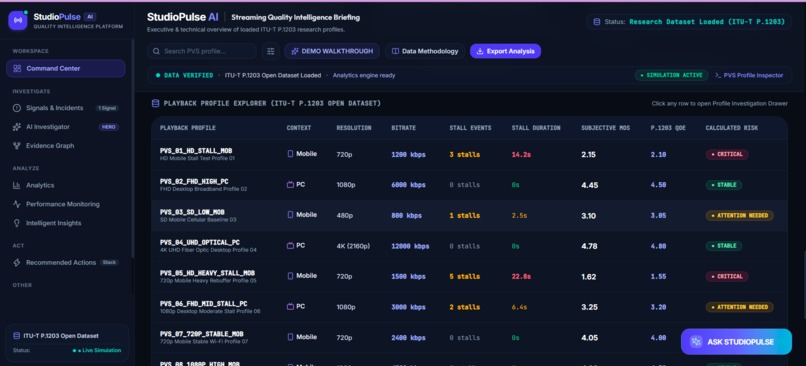Open Analytics page

click(66, 185)
